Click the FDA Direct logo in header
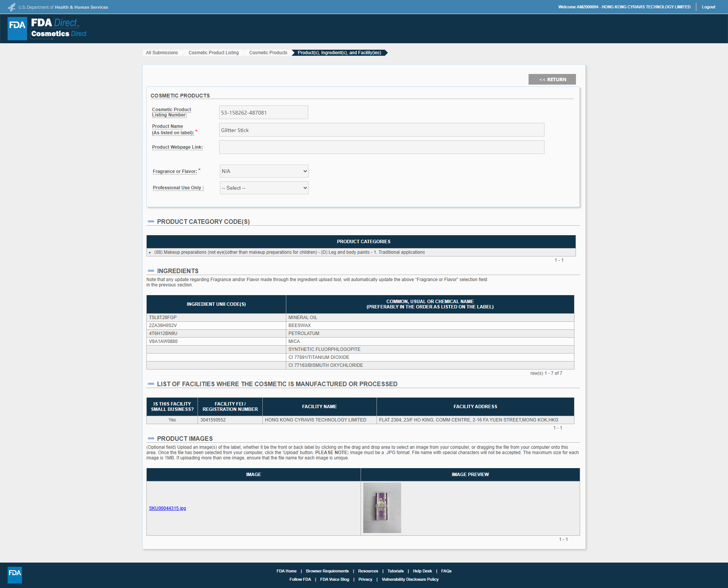Viewport: 728px width, 588px height. point(47,28)
